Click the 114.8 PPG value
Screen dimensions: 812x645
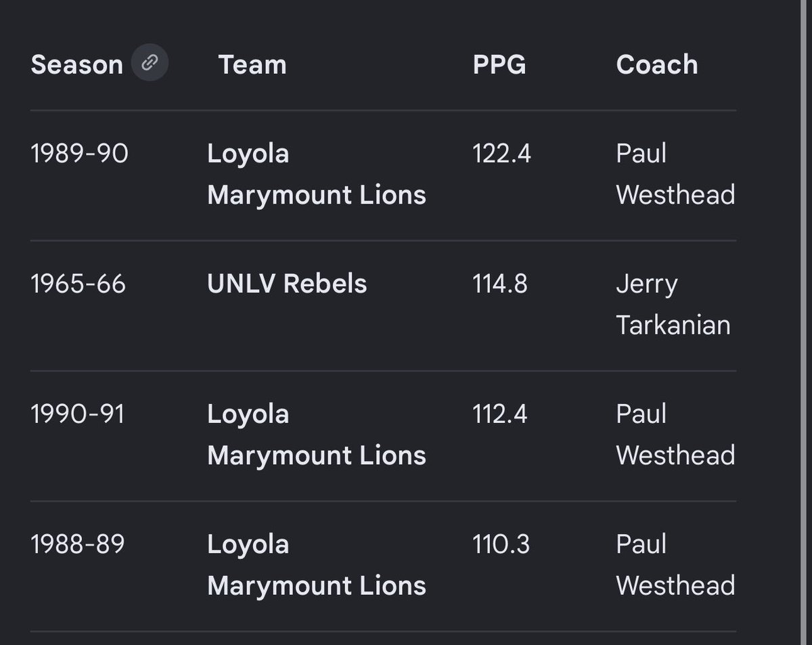coord(500,284)
